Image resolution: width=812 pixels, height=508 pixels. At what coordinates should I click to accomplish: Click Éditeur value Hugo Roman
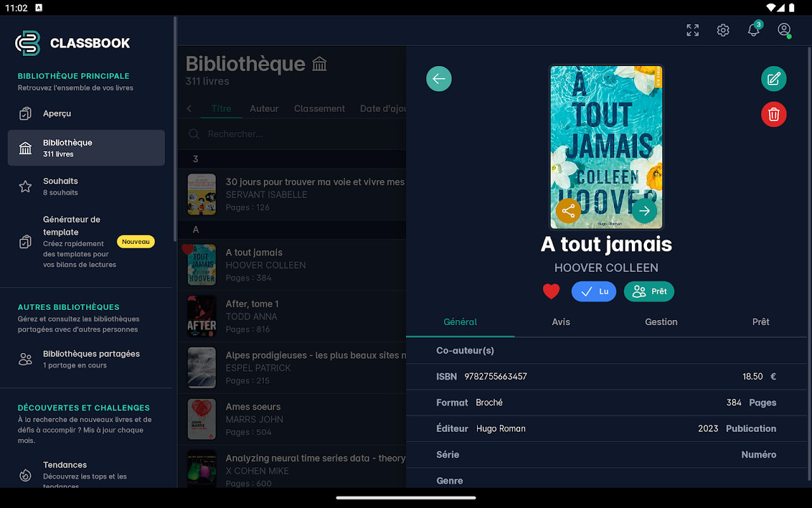tap(501, 429)
